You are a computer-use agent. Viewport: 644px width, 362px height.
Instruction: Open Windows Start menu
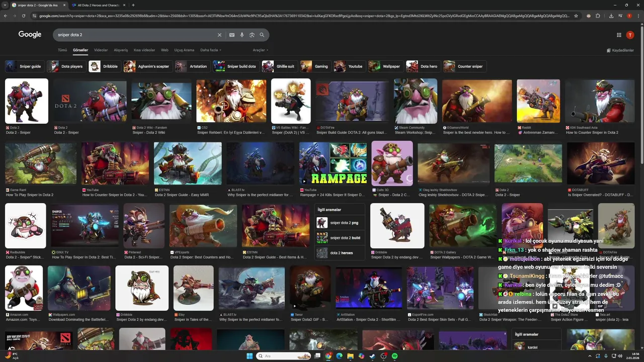click(250, 356)
